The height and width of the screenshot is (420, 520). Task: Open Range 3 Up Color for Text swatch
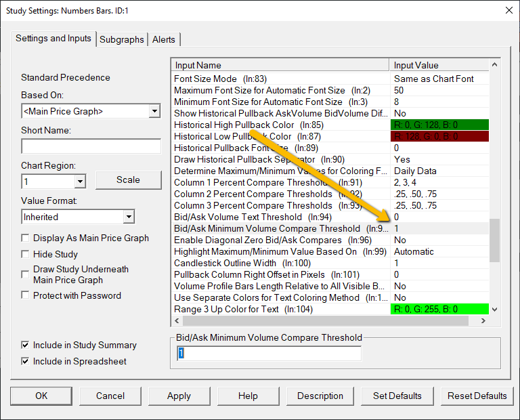(x=439, y=309)
